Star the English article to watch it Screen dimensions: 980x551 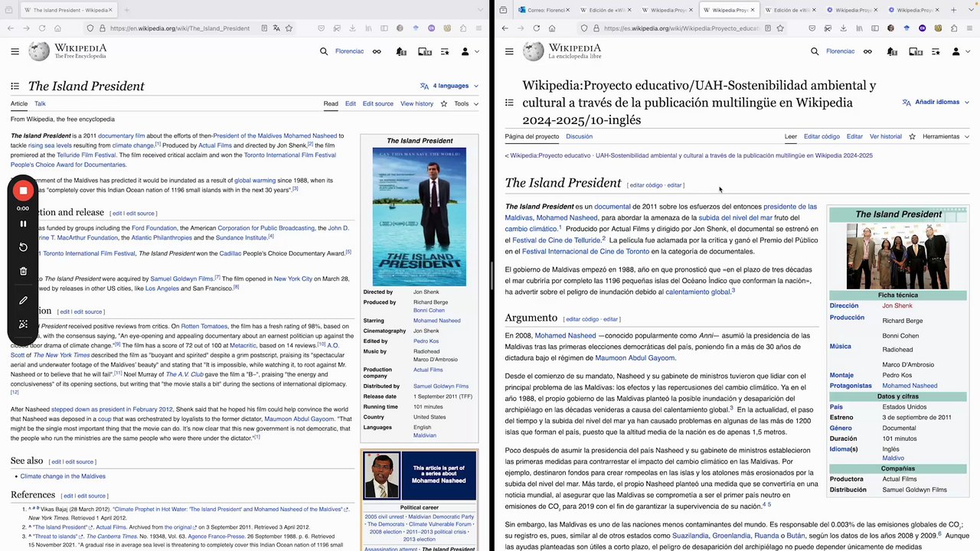tap(443, 103)
